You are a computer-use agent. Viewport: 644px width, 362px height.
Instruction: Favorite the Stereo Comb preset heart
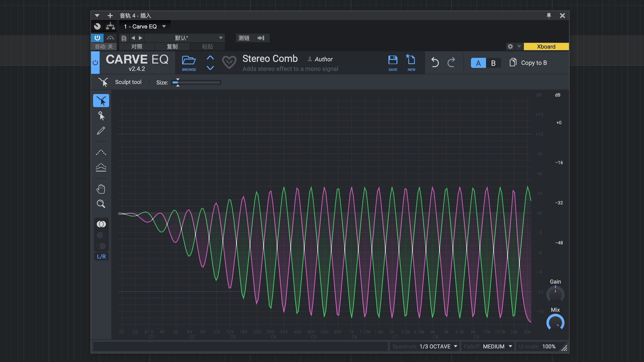coord(229,62)
